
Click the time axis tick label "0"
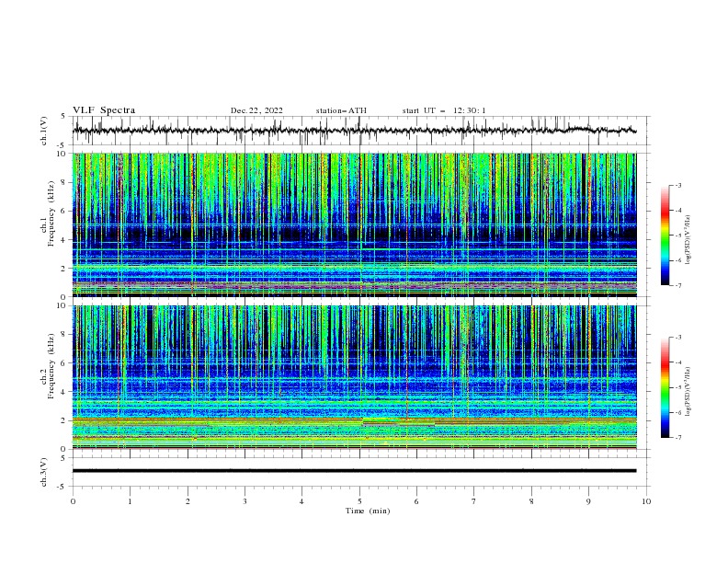[73, 501]
